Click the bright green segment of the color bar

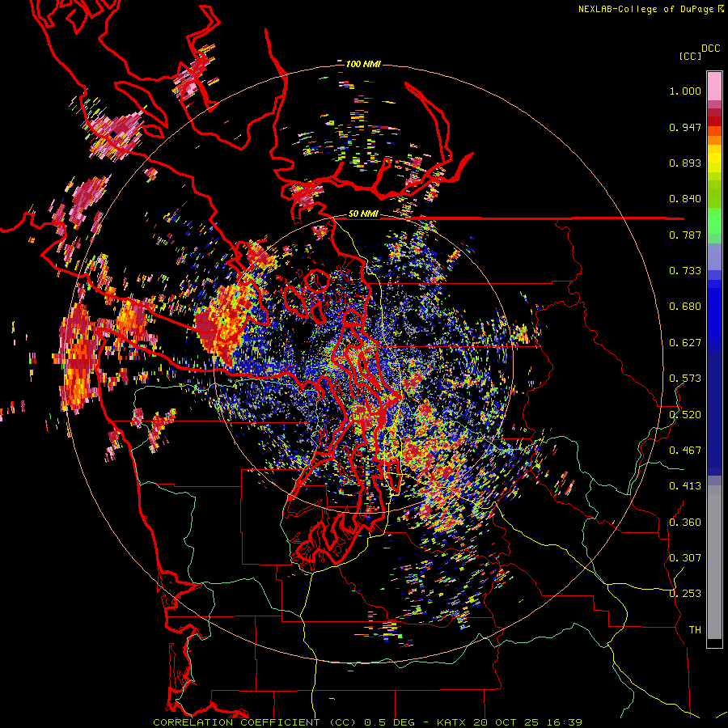tap(714, 221)
